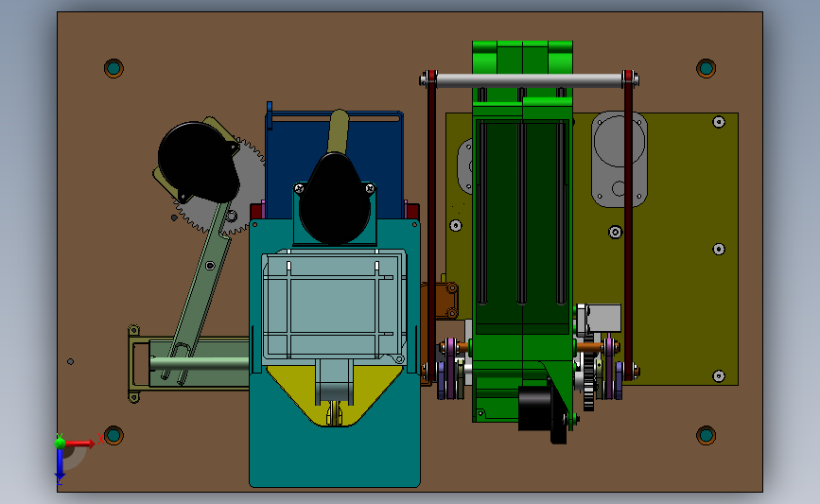
Task: Select the olive handle above the central black motor
Action: 339,130
